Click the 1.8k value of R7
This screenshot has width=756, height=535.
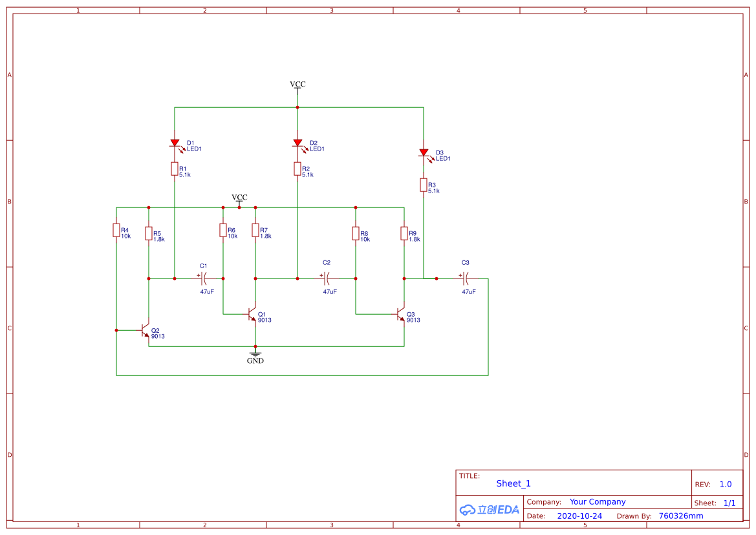click(x=266, y=236)
